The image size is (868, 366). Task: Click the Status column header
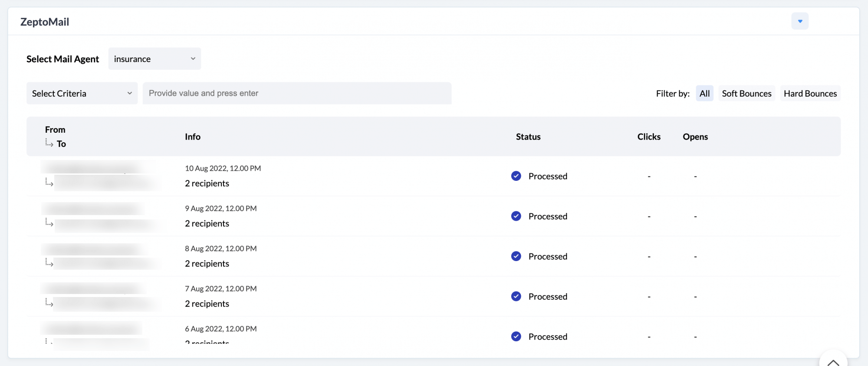[528, 137]
